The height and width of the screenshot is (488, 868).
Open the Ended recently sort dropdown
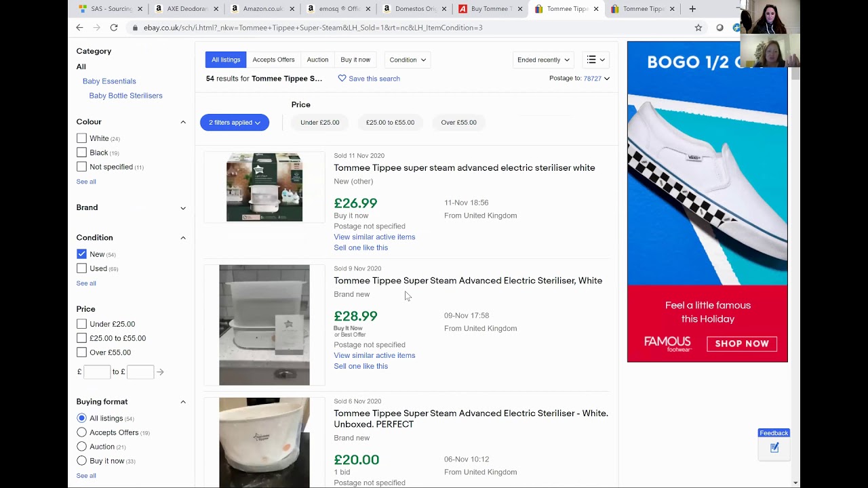pyautogui.click(x=543, y=60)
